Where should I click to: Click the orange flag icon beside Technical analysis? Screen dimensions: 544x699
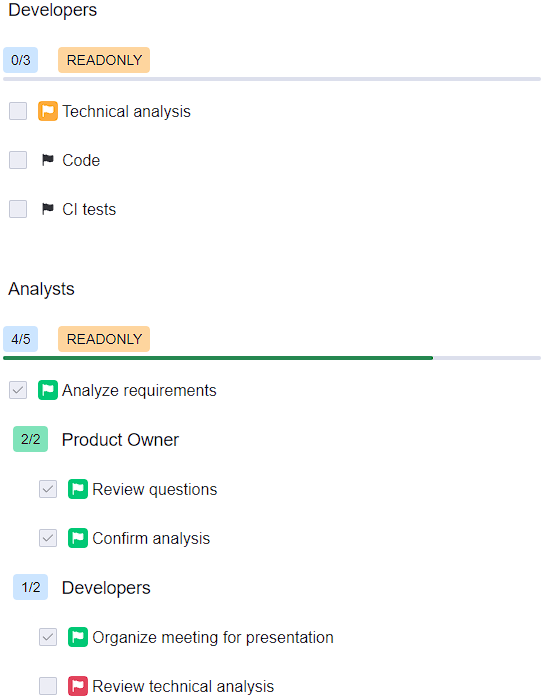coord(48,111)
